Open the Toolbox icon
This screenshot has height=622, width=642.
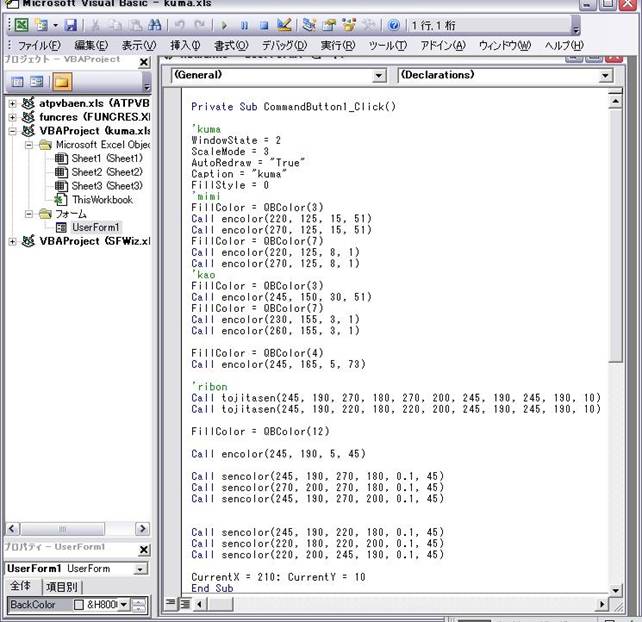tap(369, 25)
